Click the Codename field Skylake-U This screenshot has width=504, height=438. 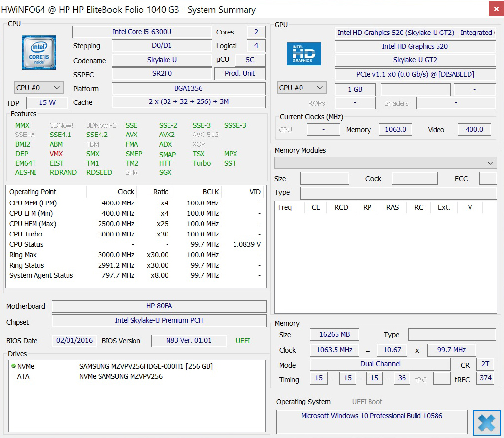tap(162, 60)
